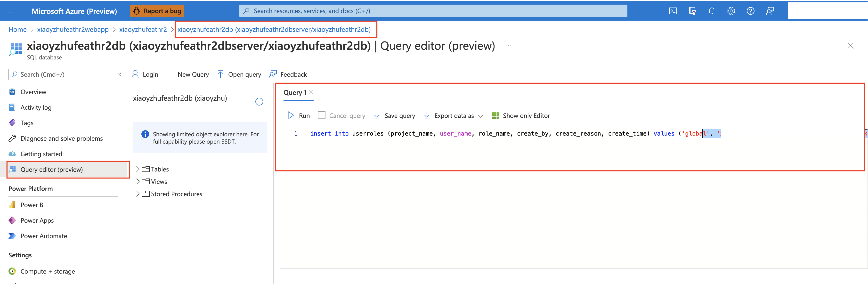This screenshot has height=284, width=868.
Task: Focus the Azure global search box
Action: 433,11
